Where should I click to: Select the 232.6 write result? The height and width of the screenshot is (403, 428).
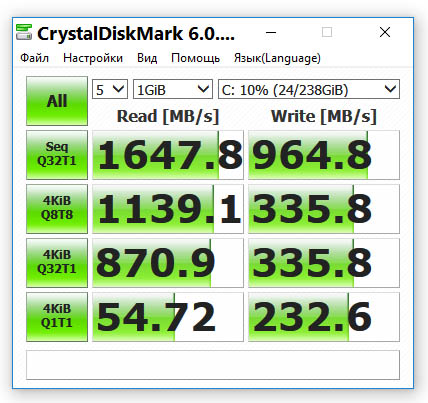coord(324,317)
